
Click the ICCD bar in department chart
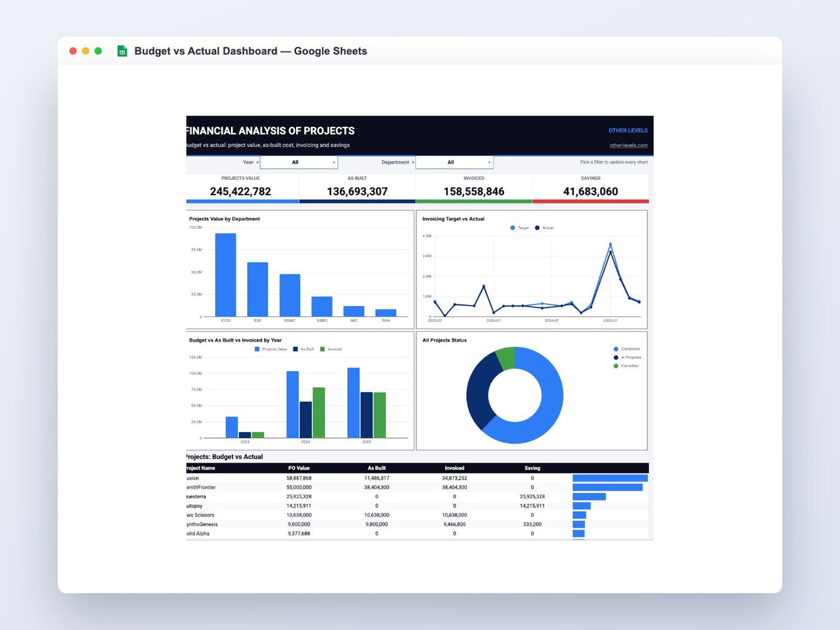pyautogui.click(x=225, y=275)
